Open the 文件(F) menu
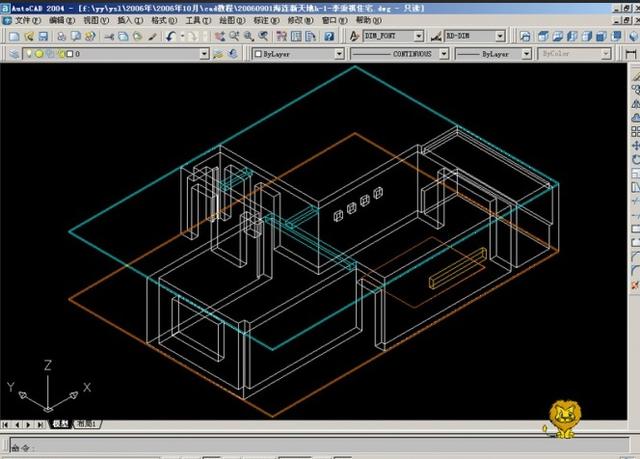 tap(28, 20)
